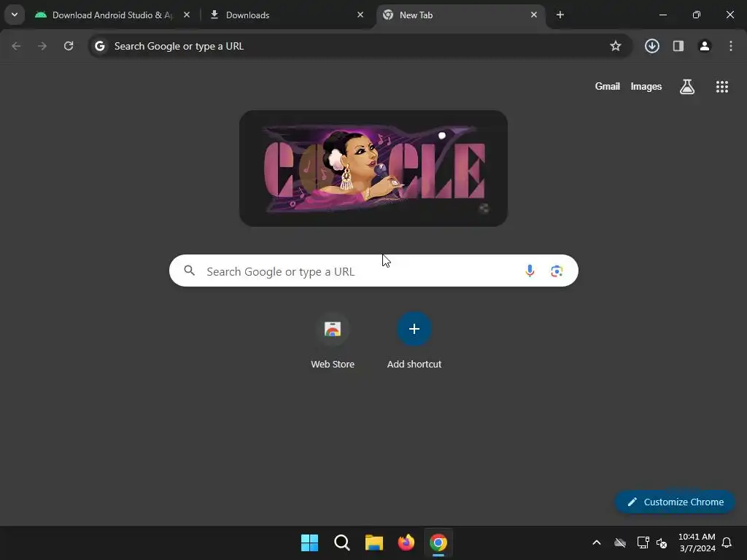Screen dimensions: 747x560
Task: Click the Google icon in the address bar
Action: pyautogui.click(x=99, y=46)
